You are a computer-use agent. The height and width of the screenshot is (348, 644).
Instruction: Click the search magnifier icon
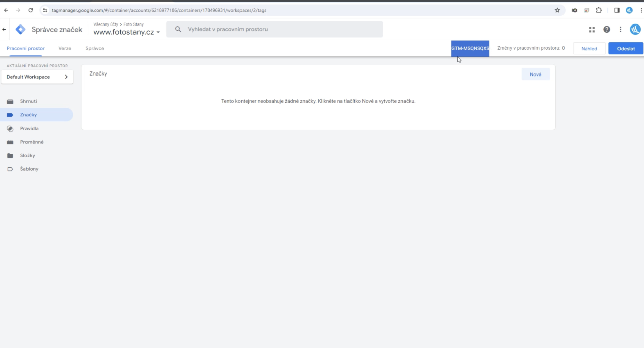pyautogui.click(x=178, y=29)
